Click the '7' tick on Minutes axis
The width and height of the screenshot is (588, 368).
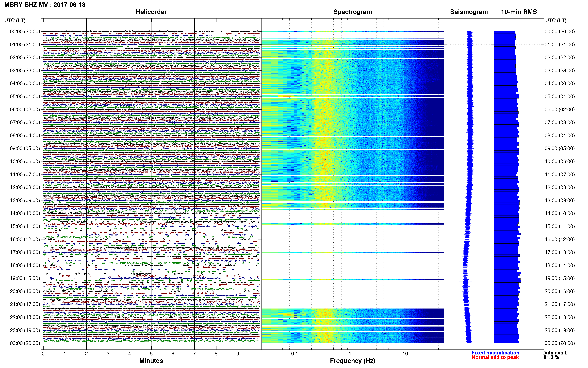[x=195, y=354]
